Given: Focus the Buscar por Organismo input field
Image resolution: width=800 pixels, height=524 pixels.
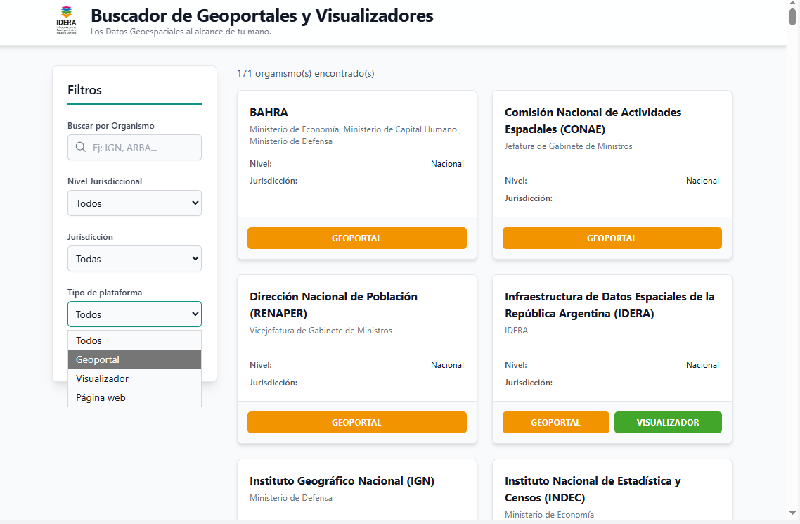Looking at the screenshot, I should tap(134, 147).
